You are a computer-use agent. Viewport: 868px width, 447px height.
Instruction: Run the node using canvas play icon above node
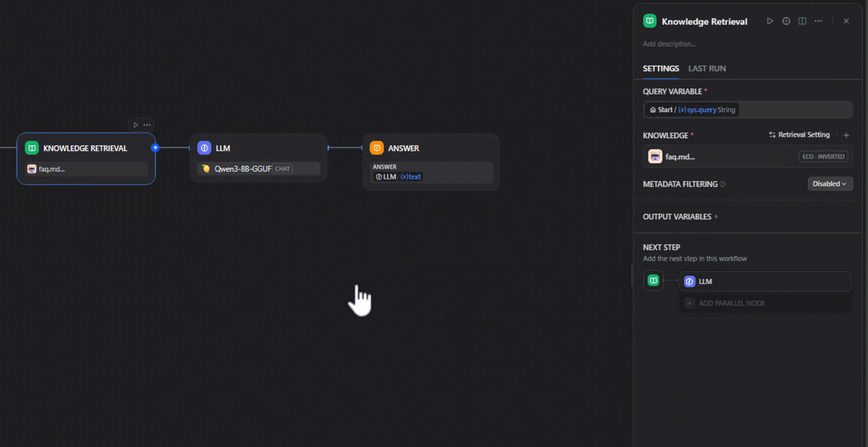[136, 125]
